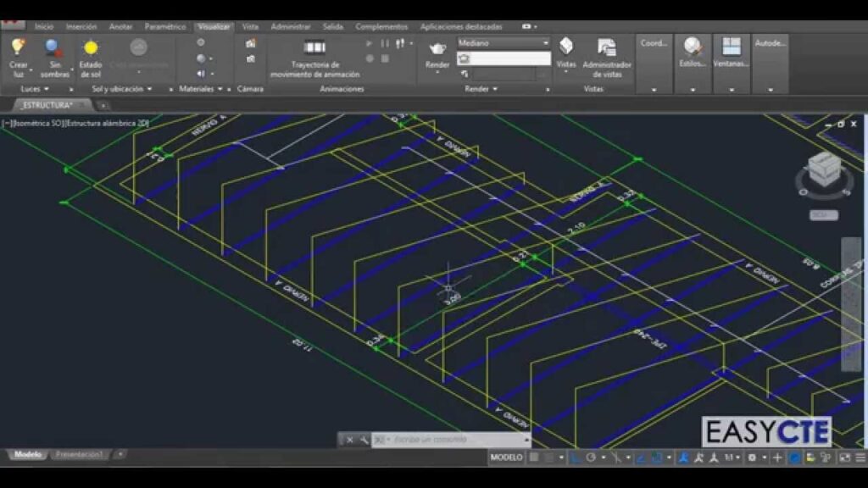
Task: Open the Administrar ribbon tab
Action: (290, 26)
